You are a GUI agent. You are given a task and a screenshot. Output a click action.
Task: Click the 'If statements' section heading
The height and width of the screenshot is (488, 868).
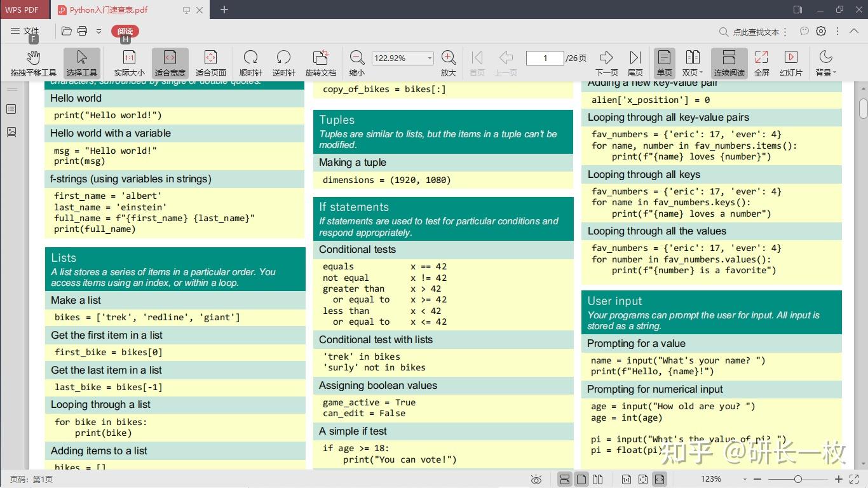(354, 207)
